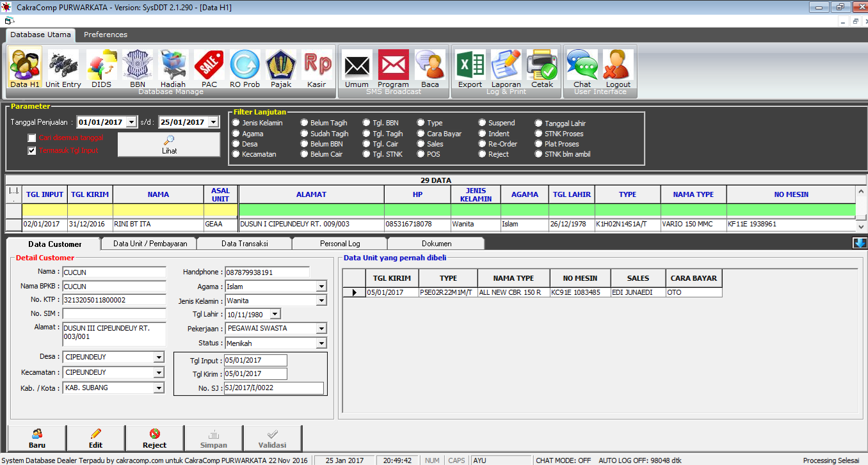
Task: Open the PAC sale icon
Action: click(209, 69)
